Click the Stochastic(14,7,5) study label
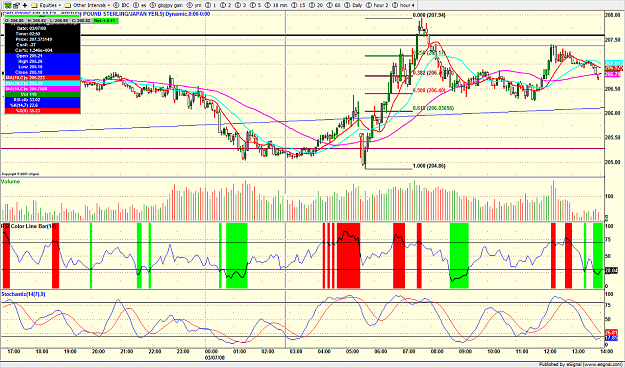Screen dimensions: 625x368 (x=23, y=294)
